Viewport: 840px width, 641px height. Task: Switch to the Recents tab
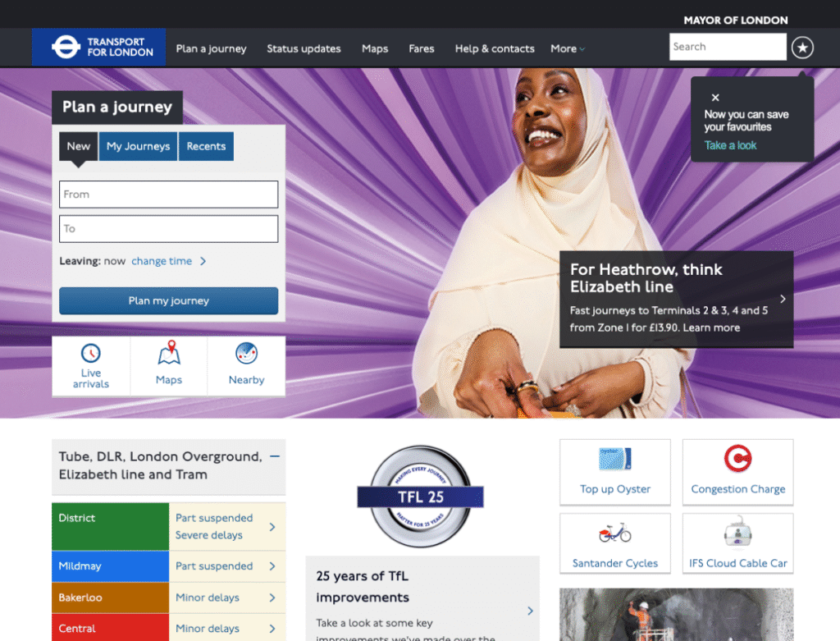[x=206, y=146]
